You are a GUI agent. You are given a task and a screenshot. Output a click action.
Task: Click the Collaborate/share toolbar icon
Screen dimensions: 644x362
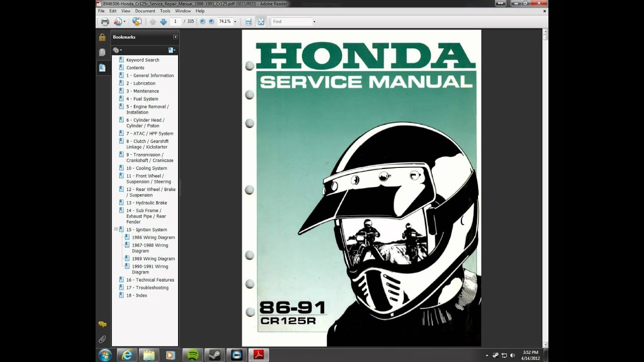point(137,22)
